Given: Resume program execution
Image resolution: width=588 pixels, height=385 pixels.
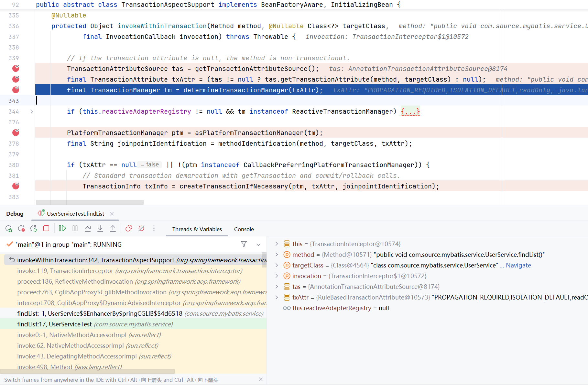Looking at the screenshot, I should [62, 229].
